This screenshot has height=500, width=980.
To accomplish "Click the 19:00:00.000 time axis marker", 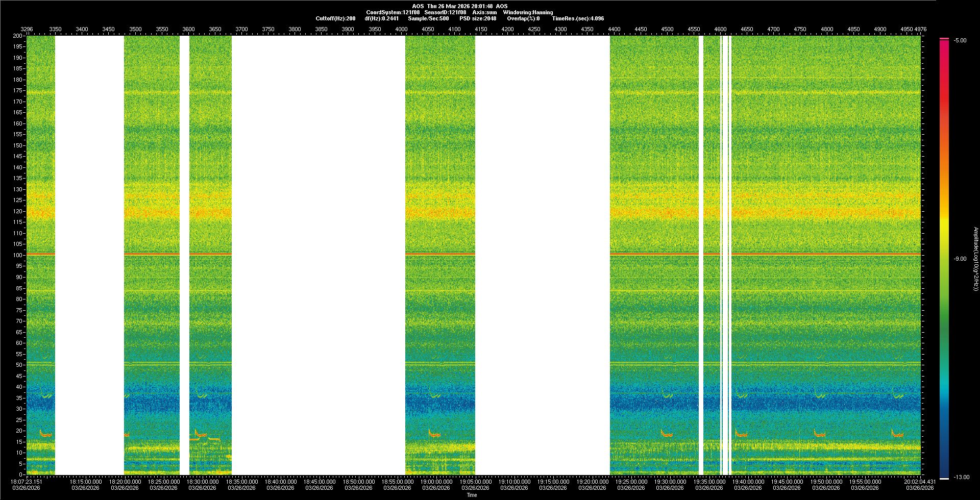I will 436,482.
